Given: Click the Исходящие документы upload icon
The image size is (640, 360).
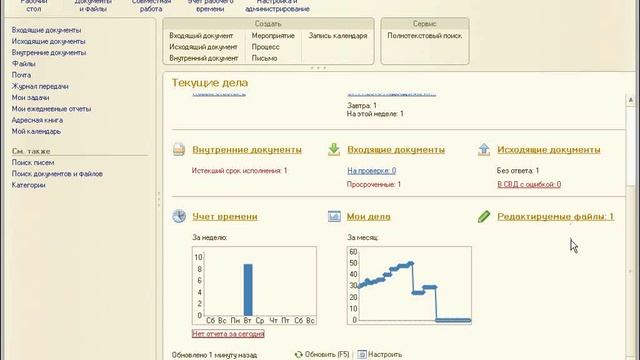Looking at the screenshot, I should pos(484,149).
